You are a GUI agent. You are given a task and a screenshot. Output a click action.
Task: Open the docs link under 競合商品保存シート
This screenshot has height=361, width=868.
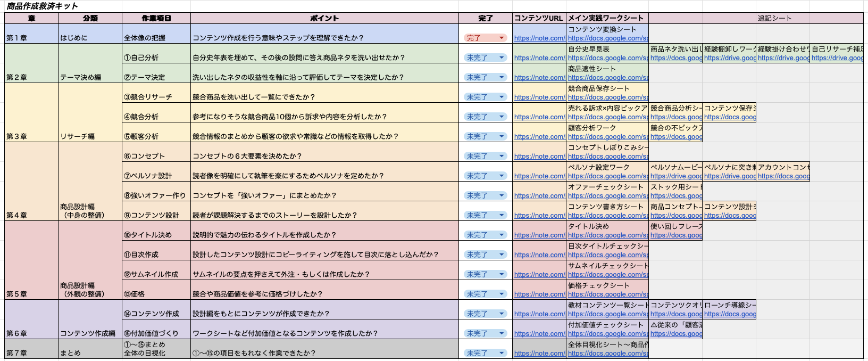(608, 97)
